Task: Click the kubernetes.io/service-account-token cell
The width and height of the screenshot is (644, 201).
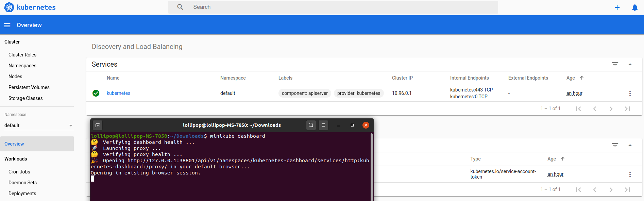Action: pos(503,174)
